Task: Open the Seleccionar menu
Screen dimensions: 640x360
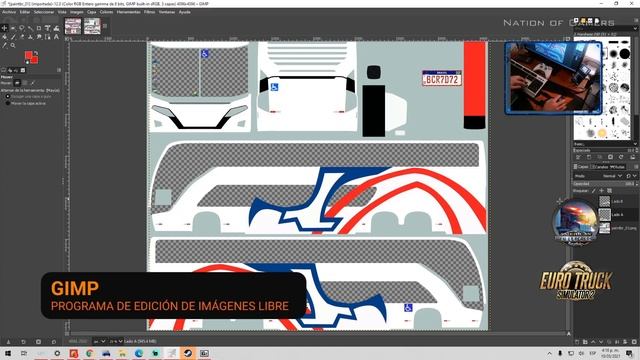Action: tap(44, 12)
